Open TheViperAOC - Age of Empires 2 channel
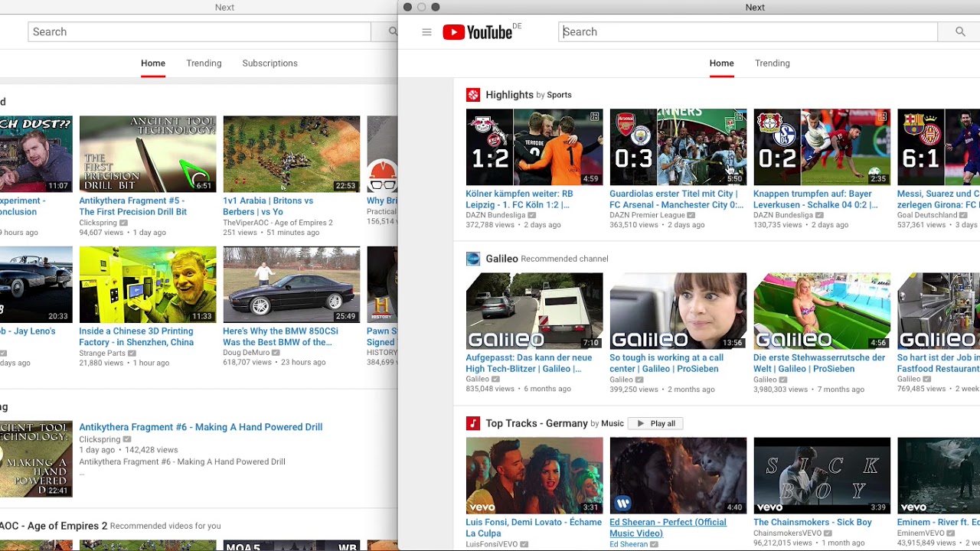This screenshot has height=551, width=980. coord(278,223)
